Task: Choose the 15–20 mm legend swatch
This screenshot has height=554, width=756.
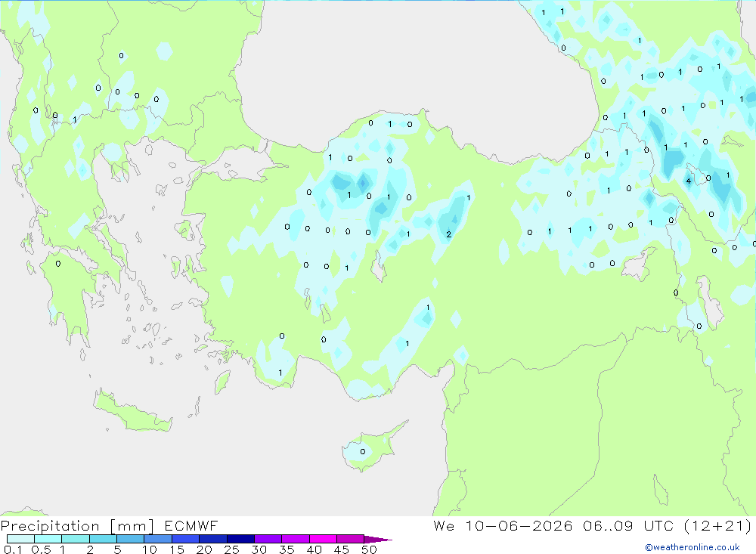Action: point(186,539)
